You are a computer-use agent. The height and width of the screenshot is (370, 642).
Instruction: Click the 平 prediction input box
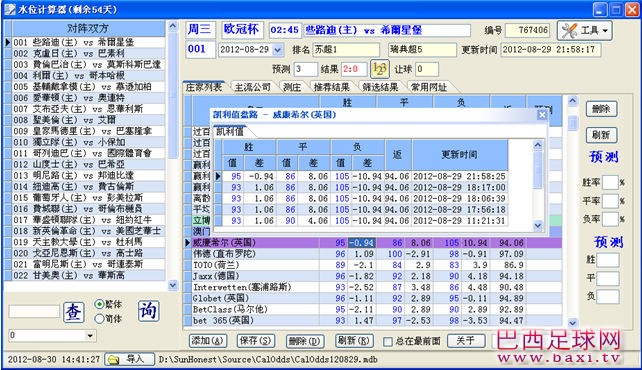[x=607, y=278]
